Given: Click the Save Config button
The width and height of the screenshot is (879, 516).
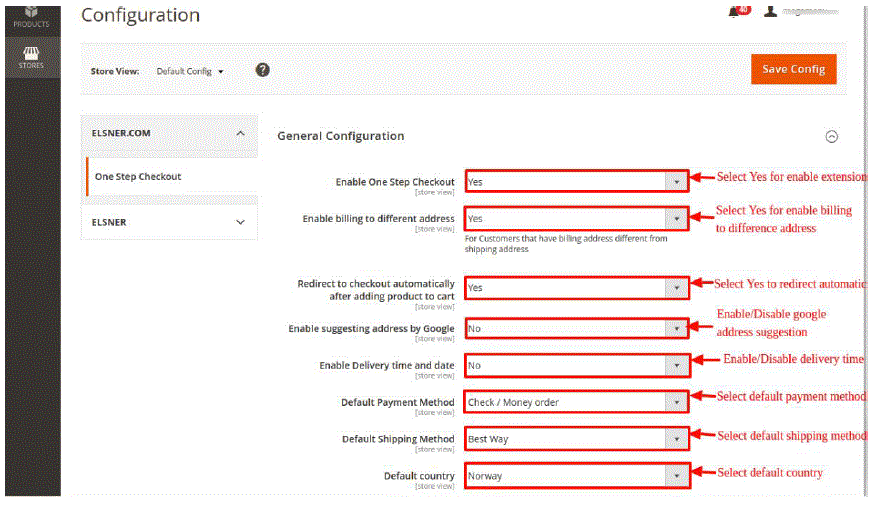Looking at the screenshot, I should pos(793,69).
